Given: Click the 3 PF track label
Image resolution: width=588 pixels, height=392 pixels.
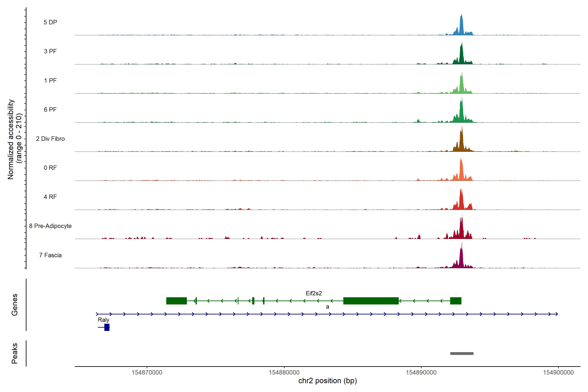Looking at the screenshot, I should [x=50, y=51].
